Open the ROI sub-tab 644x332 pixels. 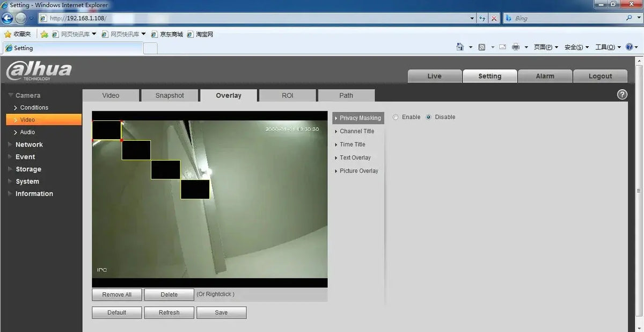(288, 96)
